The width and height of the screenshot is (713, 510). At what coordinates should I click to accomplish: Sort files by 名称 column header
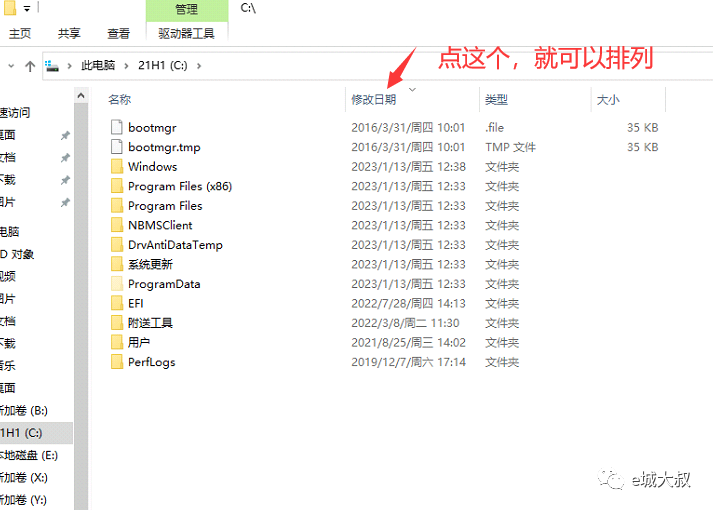pos(120,100)
